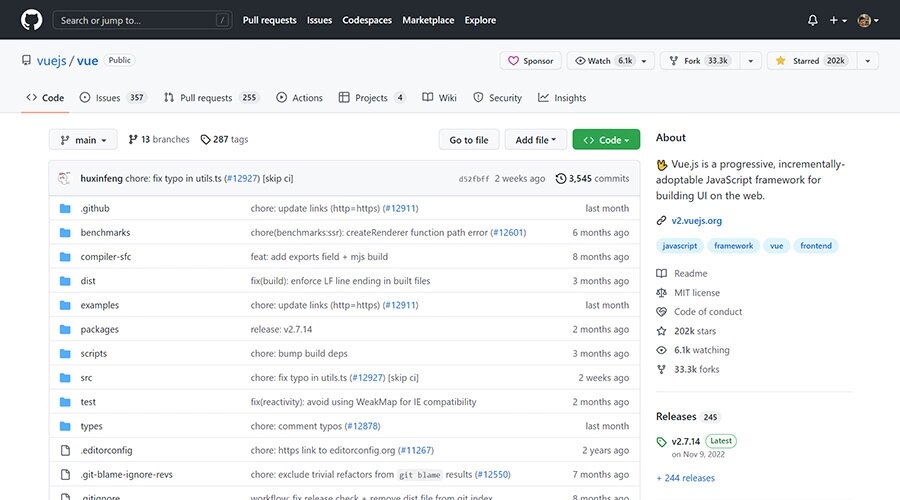This screenshot has width=900, height=500.
Task: Open the v2.7.14 latest release
Action: pos(685,441)
